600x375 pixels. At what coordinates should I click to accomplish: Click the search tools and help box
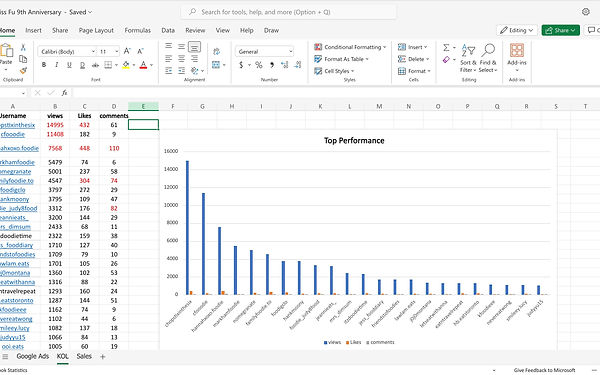point(289,12)
